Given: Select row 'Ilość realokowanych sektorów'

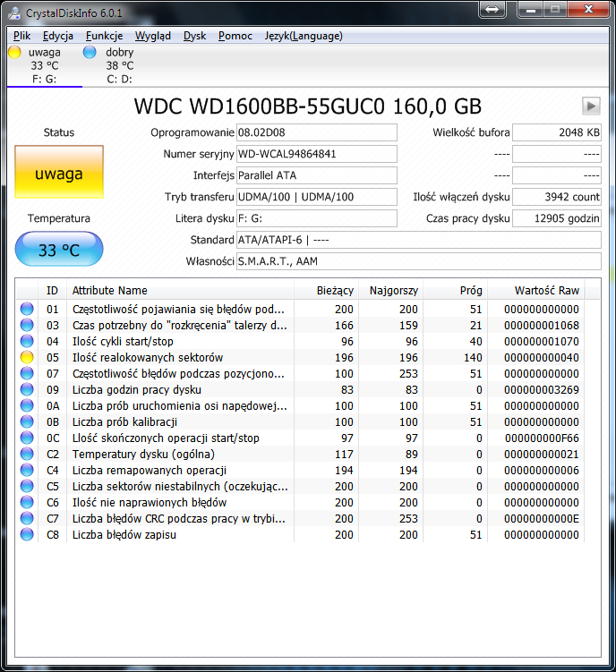Looking at the screenshot, I should point(300,357).
